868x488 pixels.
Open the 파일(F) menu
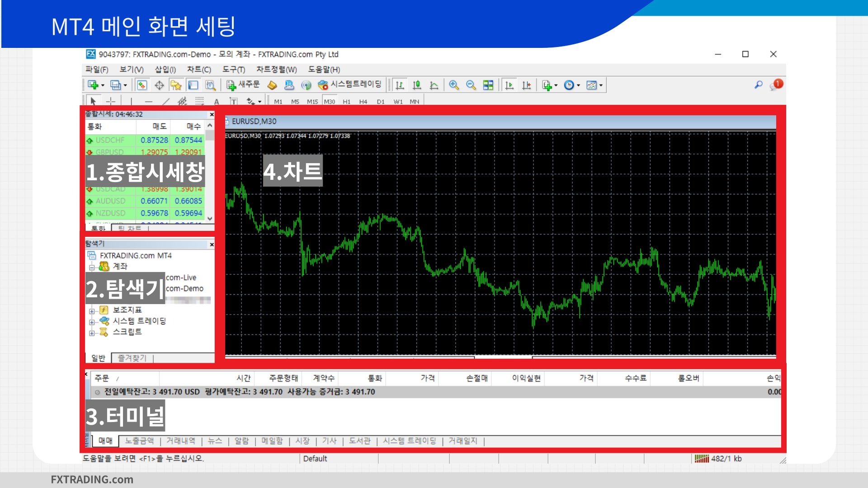pyautogui.click(x=97, y=70)
